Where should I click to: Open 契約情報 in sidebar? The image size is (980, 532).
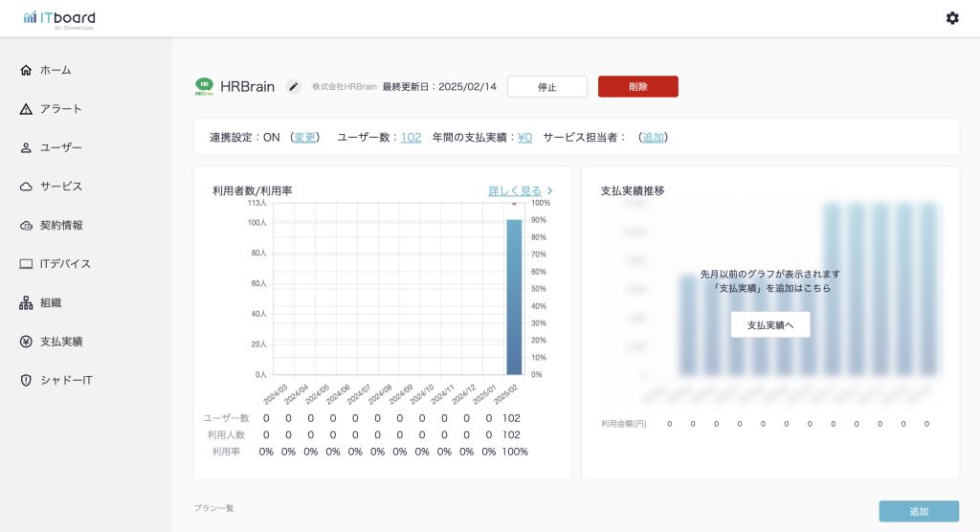(60, 225)
